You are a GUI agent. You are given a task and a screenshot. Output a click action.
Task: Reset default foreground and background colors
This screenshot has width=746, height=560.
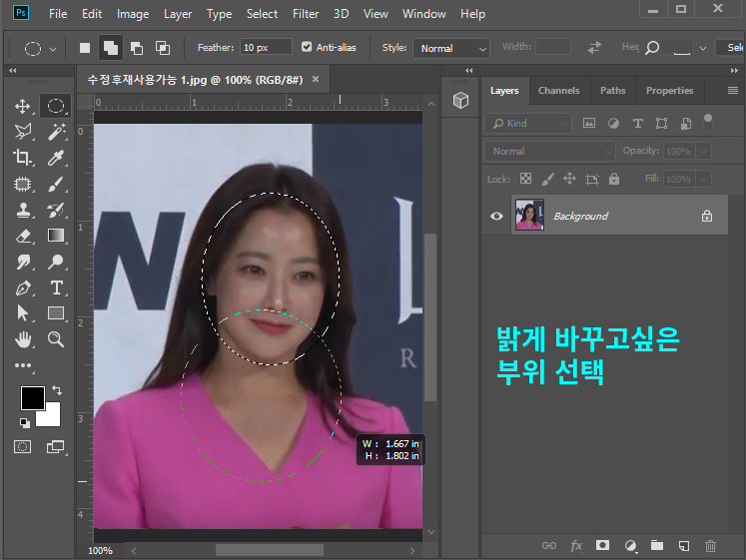[24, 422]
